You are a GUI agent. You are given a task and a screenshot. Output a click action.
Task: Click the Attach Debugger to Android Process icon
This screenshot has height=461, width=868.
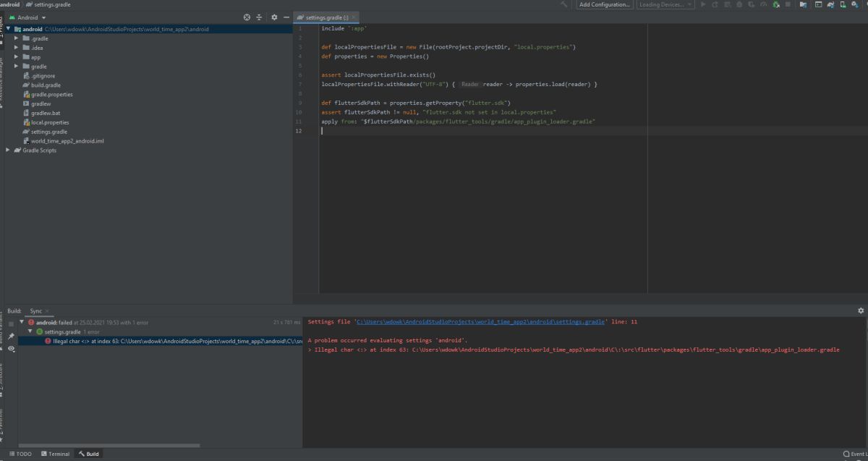pyautogui.click(x=777, y=4)
